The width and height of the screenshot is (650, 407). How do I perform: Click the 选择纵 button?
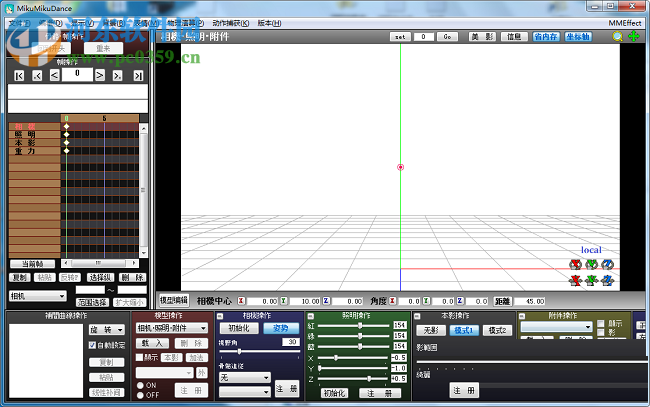[100, 277]
